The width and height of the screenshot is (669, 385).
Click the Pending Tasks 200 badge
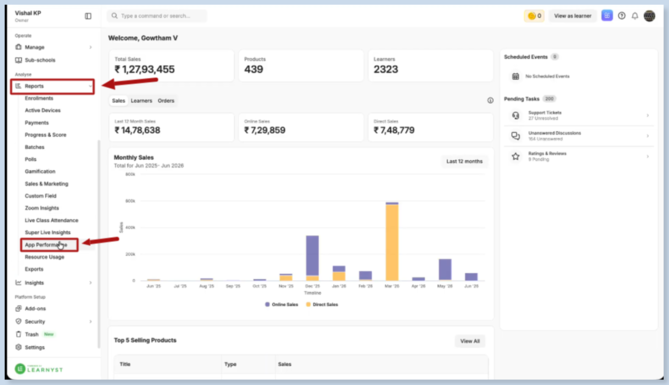(x=549, y=99)
